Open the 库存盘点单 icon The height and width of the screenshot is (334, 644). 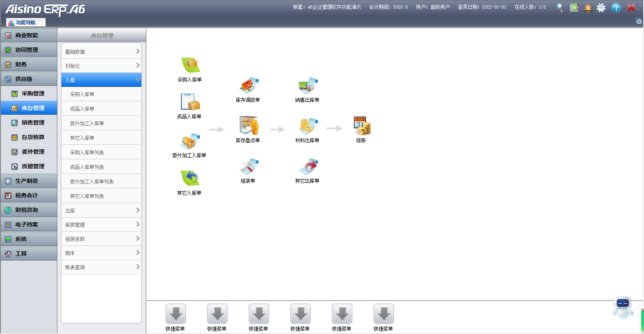coord(248,126)
